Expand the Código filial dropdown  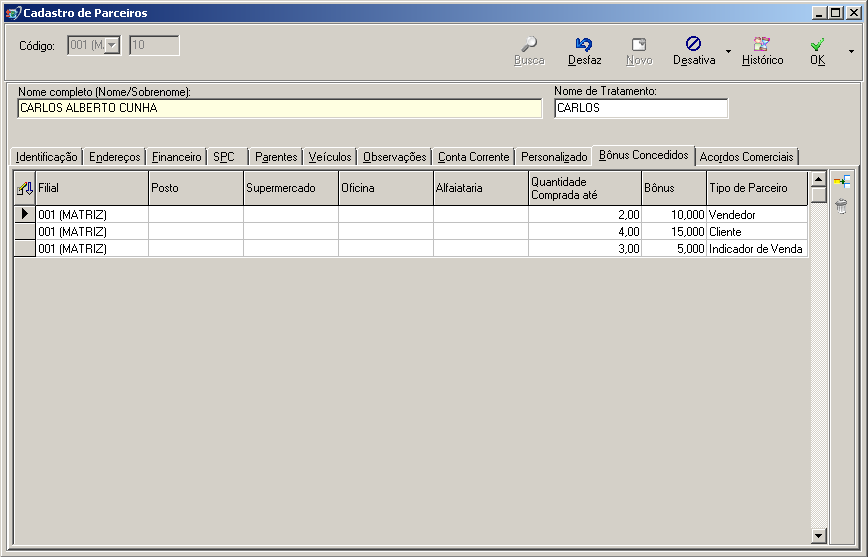click(x=111, y=45)
